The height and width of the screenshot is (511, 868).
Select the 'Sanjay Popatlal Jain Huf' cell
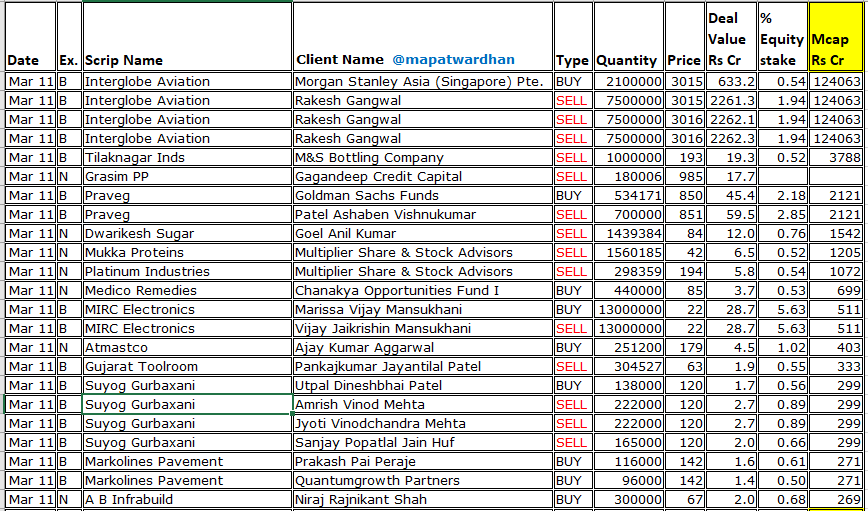[423, 442]
